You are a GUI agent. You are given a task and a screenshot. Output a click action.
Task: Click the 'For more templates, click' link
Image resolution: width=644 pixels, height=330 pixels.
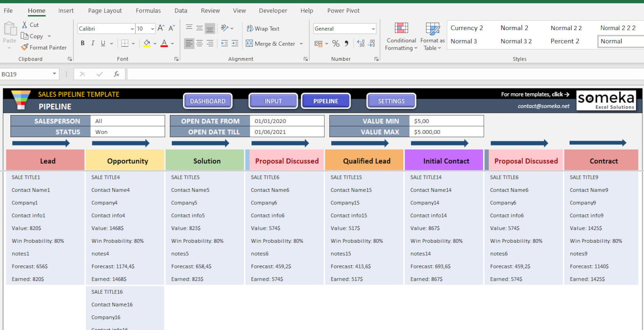point(535,94)
